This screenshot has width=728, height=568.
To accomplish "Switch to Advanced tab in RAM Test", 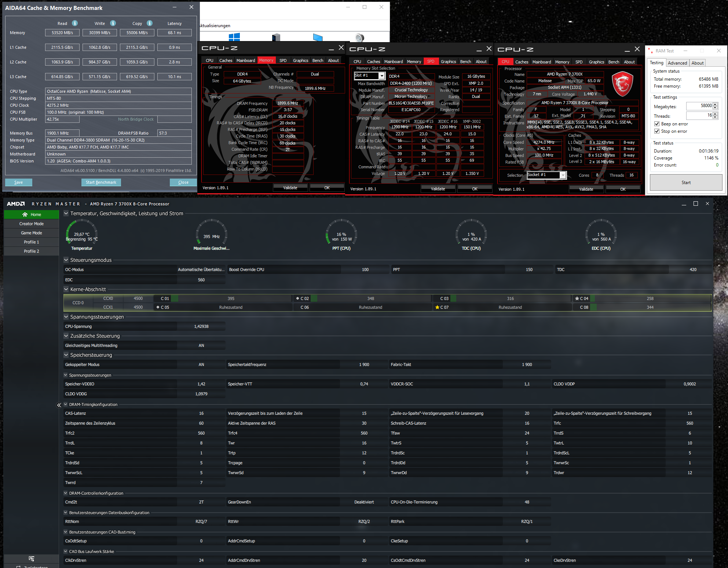I will [x=677, y=63].
